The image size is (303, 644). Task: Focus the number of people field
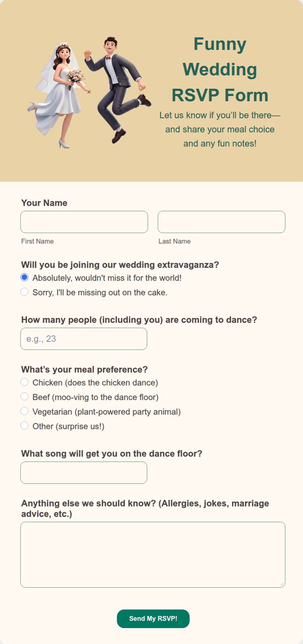pos(84,339)
